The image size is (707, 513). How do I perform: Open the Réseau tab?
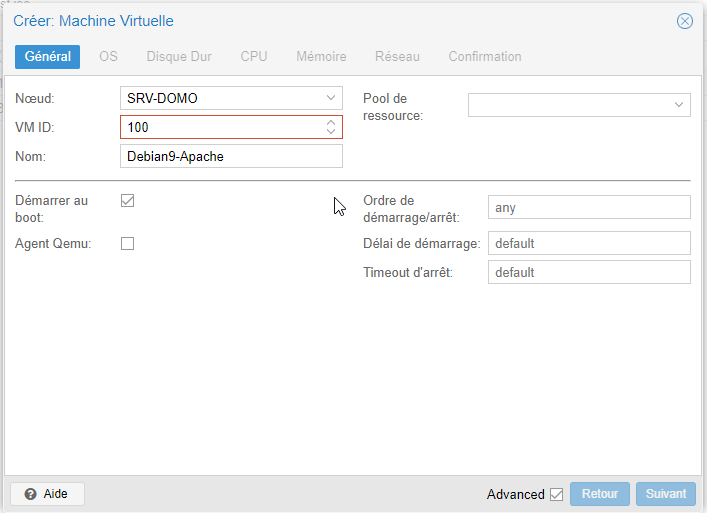397,56
